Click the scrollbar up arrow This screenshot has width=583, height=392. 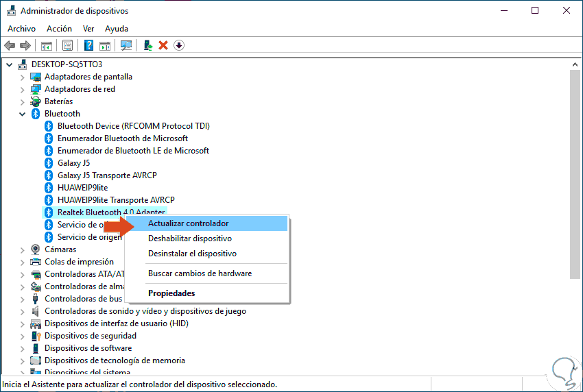tap(575, 64)
